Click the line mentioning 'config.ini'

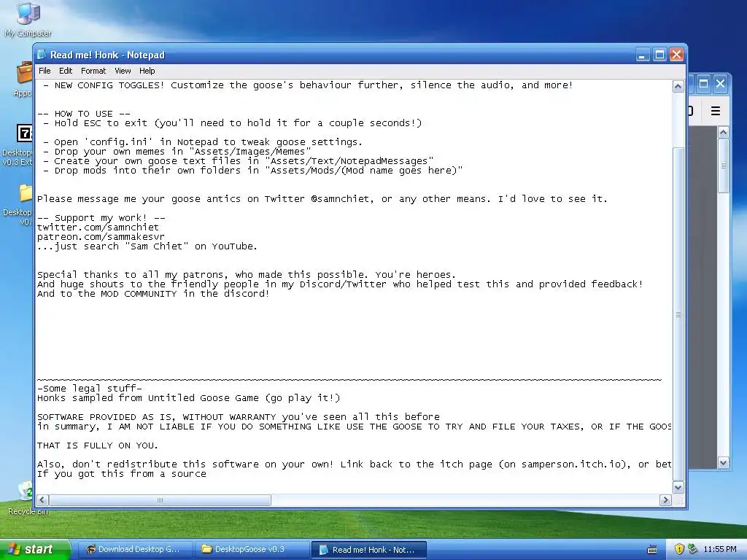click(x=203, y=142)
